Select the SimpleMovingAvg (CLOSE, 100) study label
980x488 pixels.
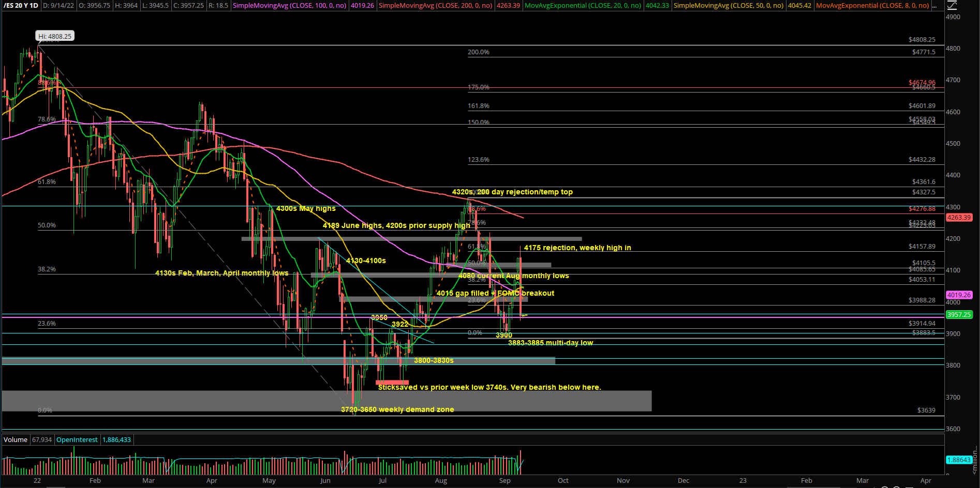point(290,6)
